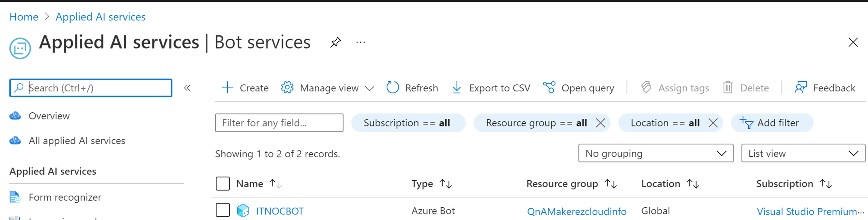Open the No grouping dropdown
This screenshot has height=220, width=868.
click(x=655, y=153)
